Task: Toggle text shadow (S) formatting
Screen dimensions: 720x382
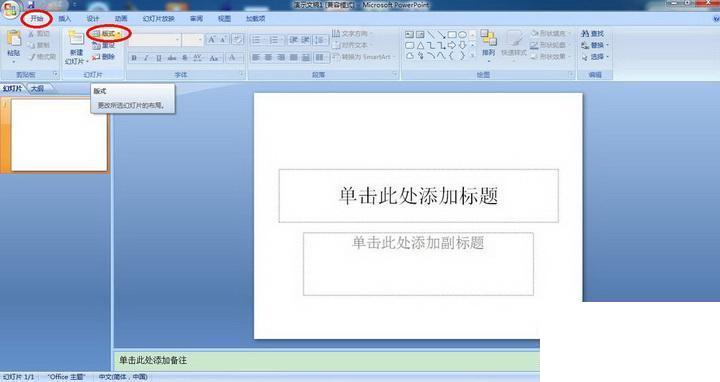Action: tap(185, 58)
